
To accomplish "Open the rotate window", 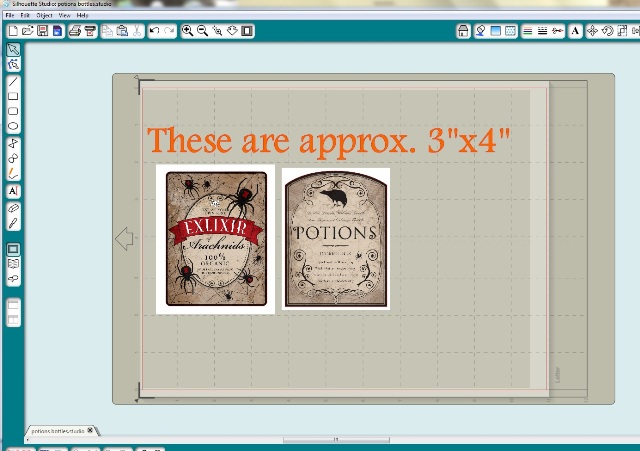I will (607, 31).
